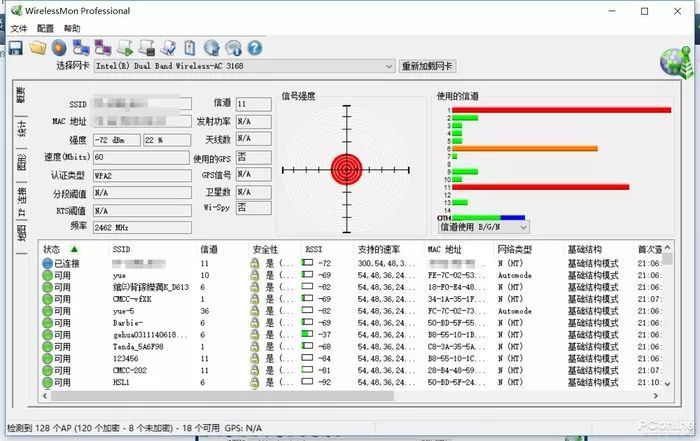
Task: Switch to the 统计 side tab
Action: [21, 129]
